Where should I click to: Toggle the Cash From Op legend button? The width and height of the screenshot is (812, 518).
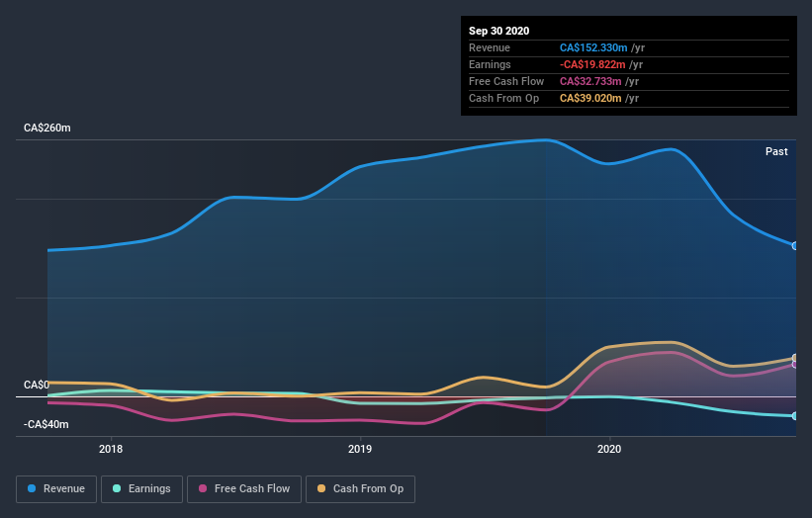(x=360, y=489)
